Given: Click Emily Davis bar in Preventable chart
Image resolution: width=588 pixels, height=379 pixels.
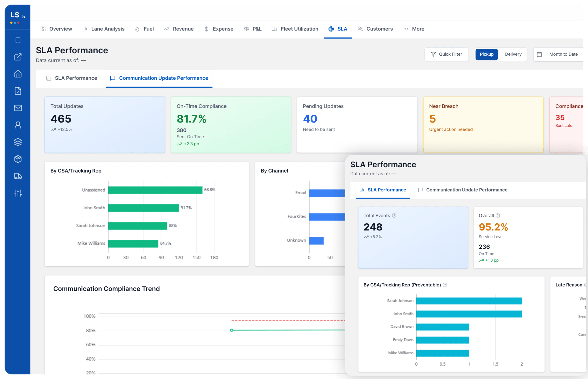Looking at the screenshot, I should click(443, 340).
